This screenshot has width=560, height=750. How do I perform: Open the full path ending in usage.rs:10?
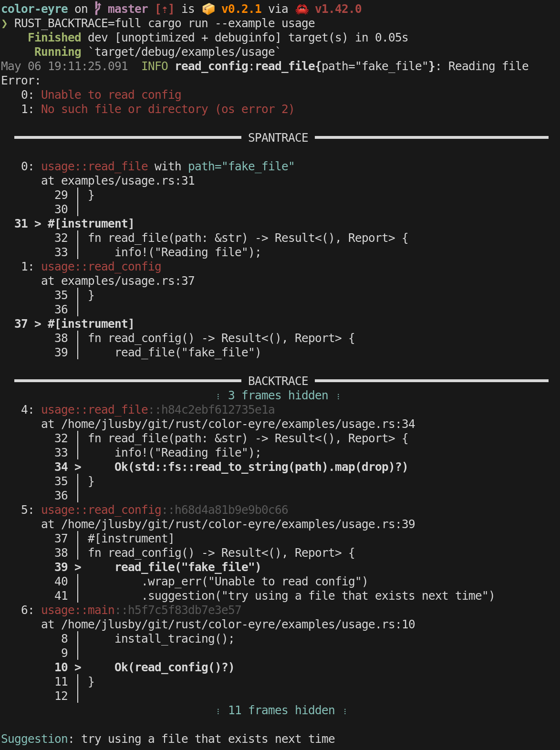(x=238, y=625)
